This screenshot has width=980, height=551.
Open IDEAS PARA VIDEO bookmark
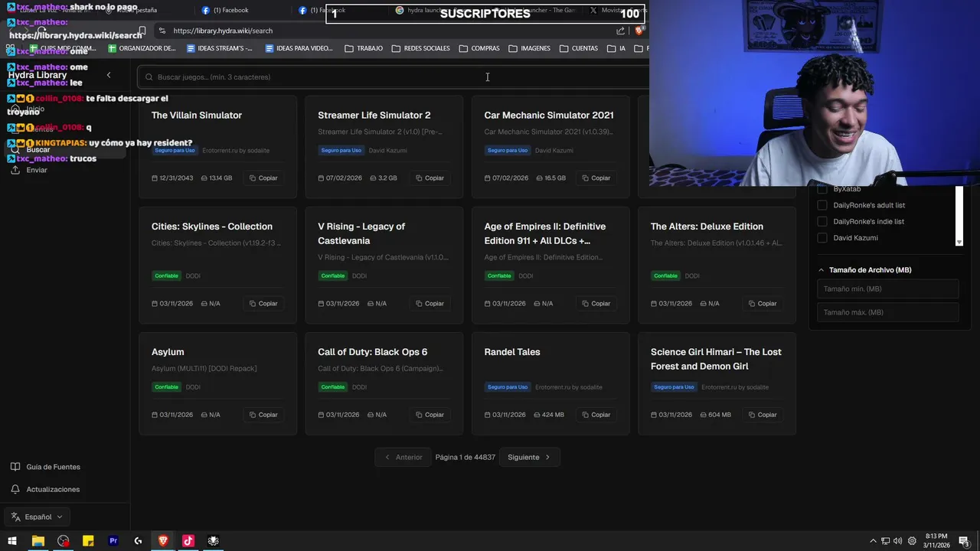point(299,48)
